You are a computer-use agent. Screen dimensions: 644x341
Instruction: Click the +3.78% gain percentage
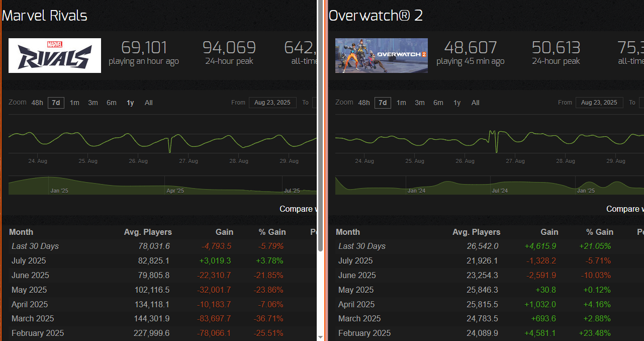(x=269, y=261)
